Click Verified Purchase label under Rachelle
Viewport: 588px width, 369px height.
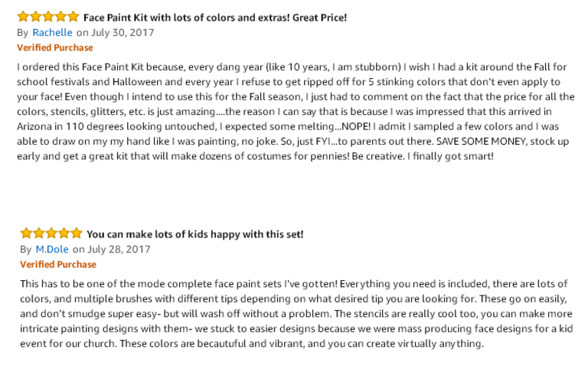55,47
